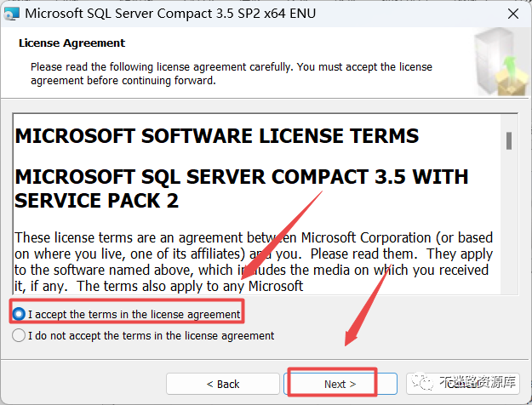Viewport: 532px width, 405px height.
Task: Close the SQL Server Compact installer window
Action: click(x=513, y=14)
